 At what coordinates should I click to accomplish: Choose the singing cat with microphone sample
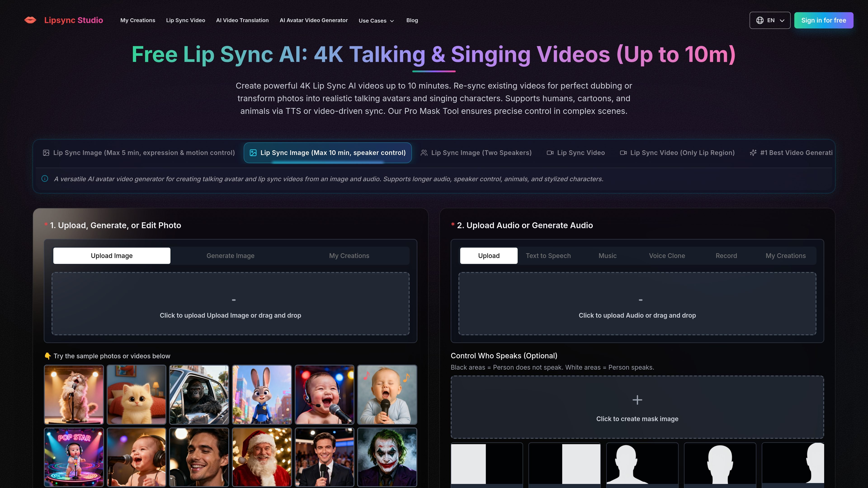click(74, 394)
